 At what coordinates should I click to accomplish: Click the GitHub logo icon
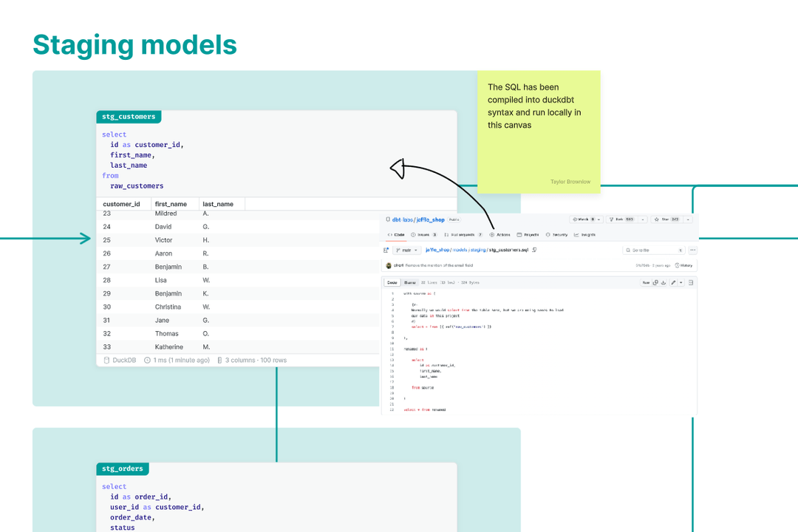(388, 219)
